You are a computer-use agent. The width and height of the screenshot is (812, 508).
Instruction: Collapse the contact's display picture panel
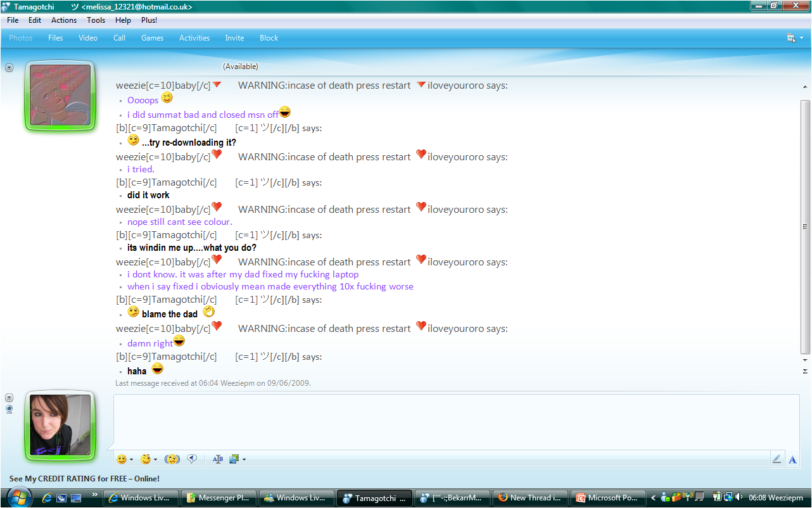click(9, 67)
